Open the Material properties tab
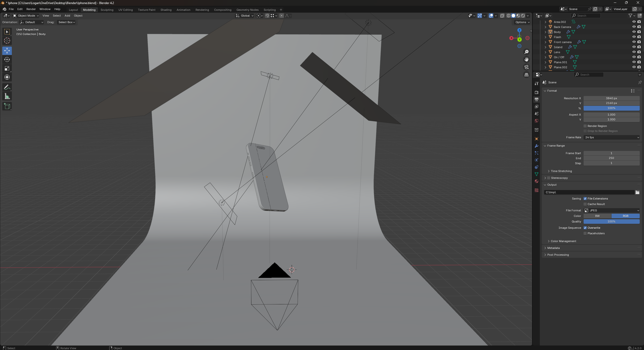644x350 pixels. point(537,181)
